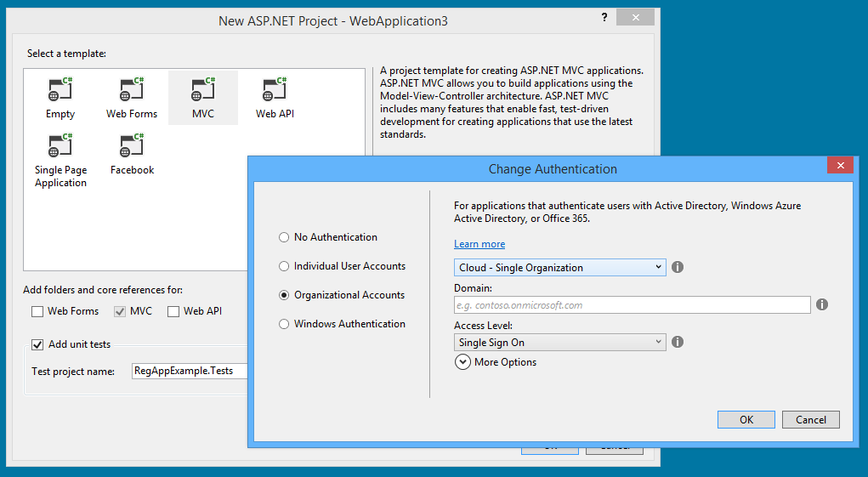Choose the Web Forms template icon
The width and height of the screenshot is (868, 477).
(x=132, y=90)
